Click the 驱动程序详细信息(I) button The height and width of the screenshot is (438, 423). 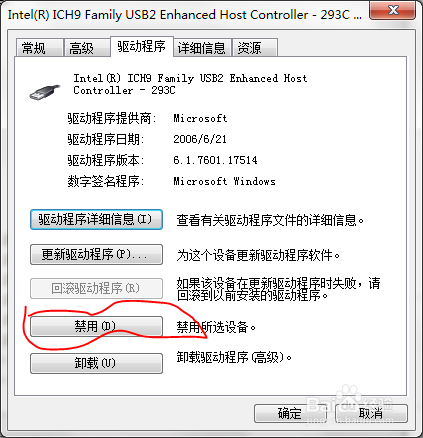click(96, 220)
